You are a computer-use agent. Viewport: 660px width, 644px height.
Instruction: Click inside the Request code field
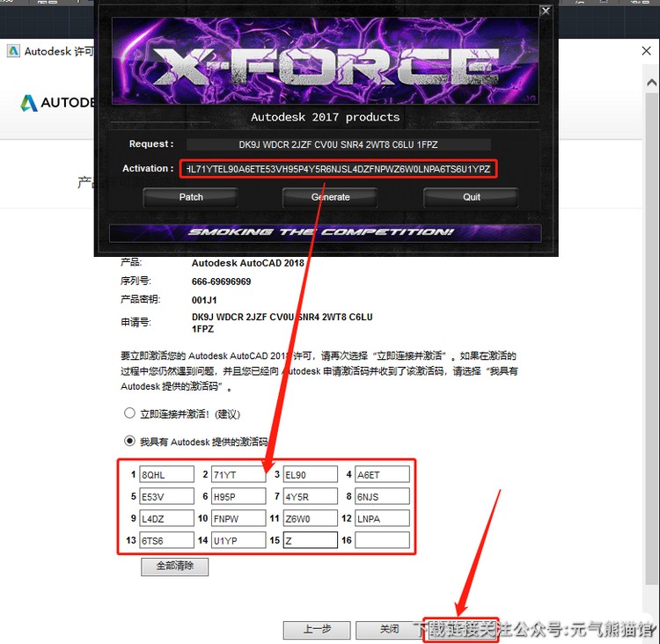click(339, 144)
